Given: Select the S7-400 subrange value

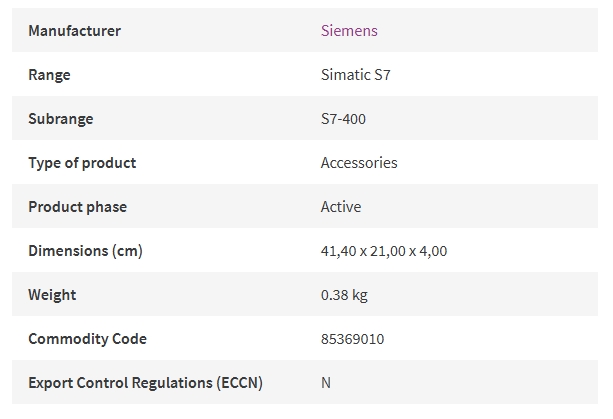Looking at the screenshot, I should 343,119.
